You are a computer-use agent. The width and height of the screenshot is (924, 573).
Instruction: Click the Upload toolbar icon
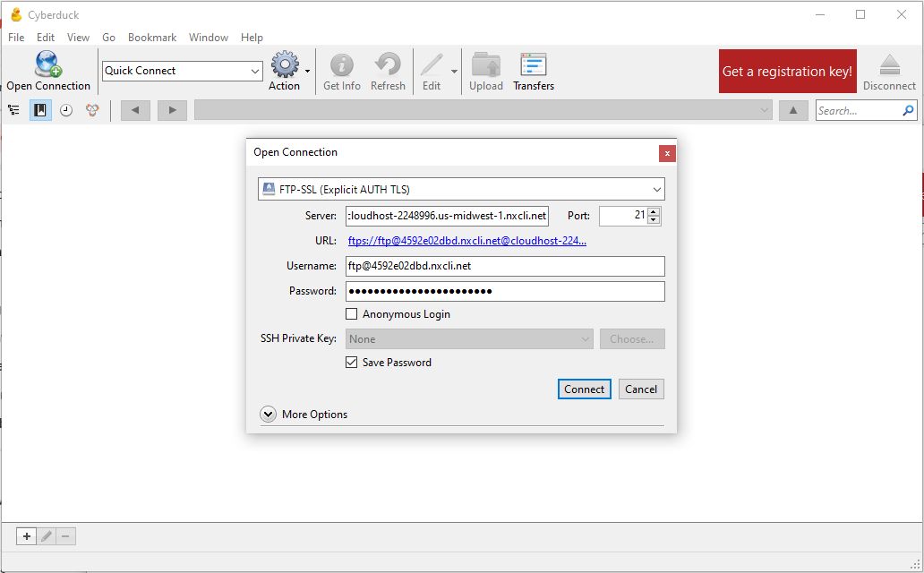pos(486,64)
